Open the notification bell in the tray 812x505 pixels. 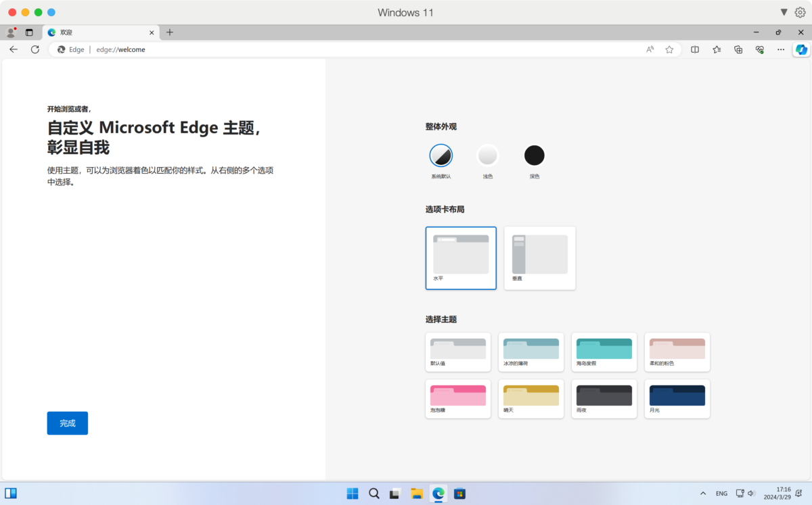(x=800, y=494)
